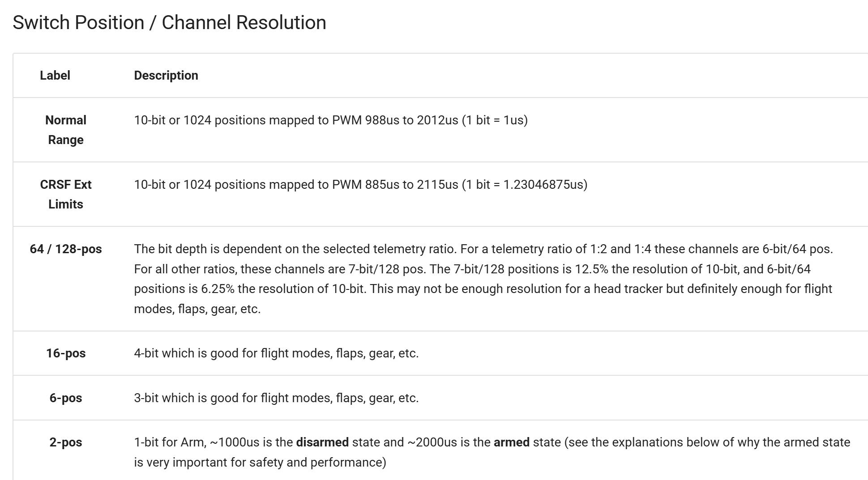Image resolution: width=868 pixels, height=480 pixels.
Task: Click the Switch Position / Channel Resolution heading
Action: [x=169, y=23]
